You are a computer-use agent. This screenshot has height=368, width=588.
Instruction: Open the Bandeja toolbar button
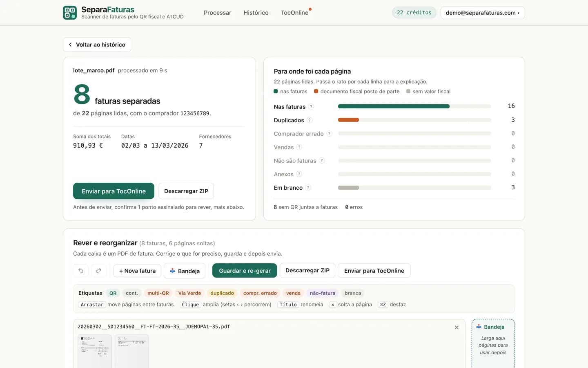point(185,271)
